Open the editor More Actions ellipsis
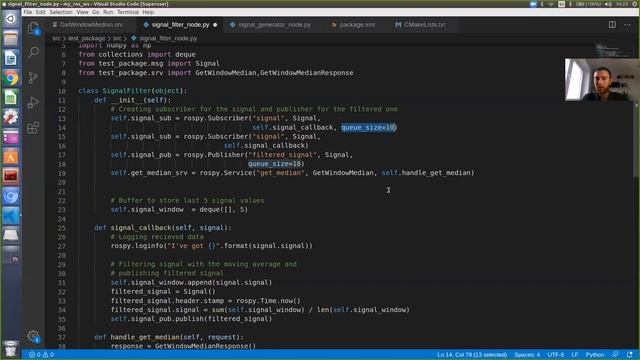Screen dimensions: 640x360 tap(627, 24)
